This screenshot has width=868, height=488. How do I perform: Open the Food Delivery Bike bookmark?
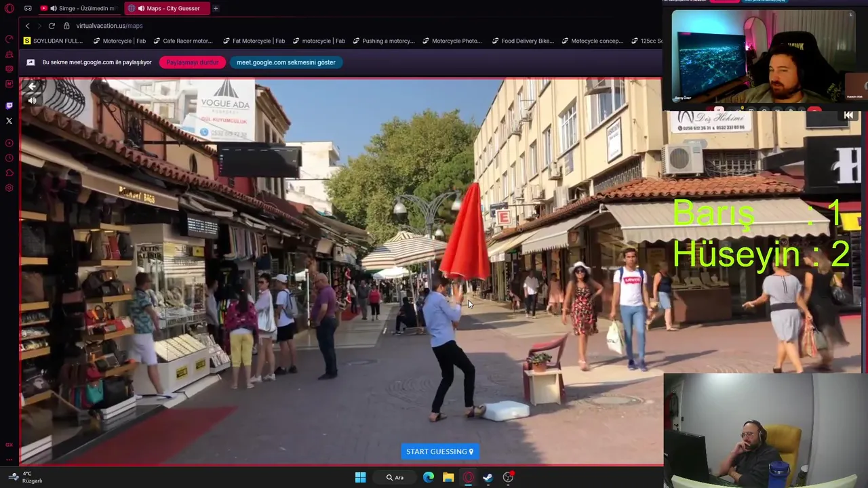pyautogui.click(x=522, y=41)
